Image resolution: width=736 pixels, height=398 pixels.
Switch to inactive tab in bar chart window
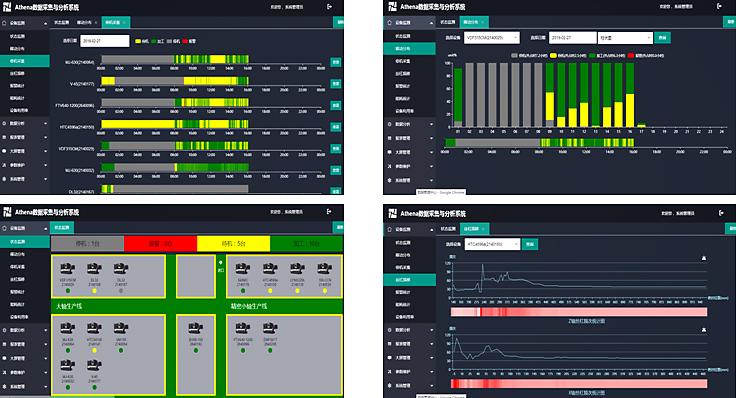[x=448, y=22]
